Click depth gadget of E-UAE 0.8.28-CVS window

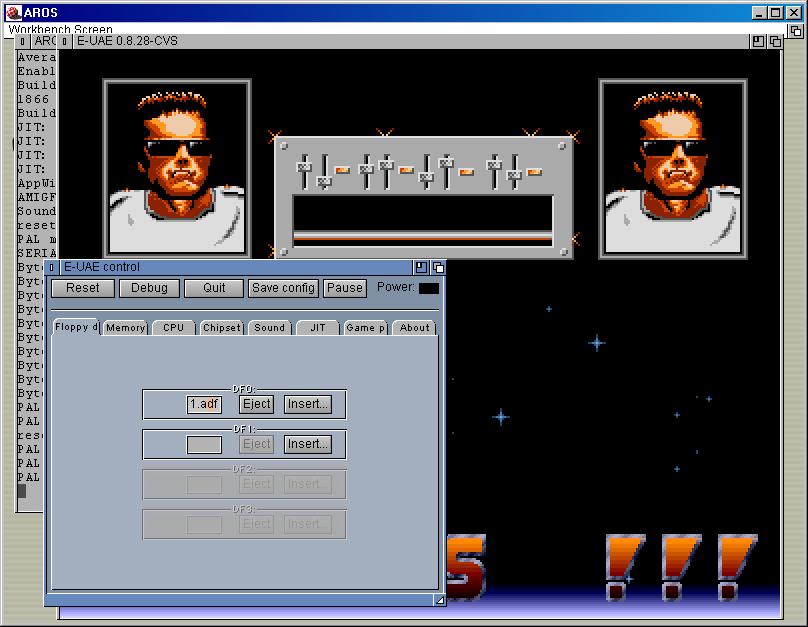coord(775,41)
